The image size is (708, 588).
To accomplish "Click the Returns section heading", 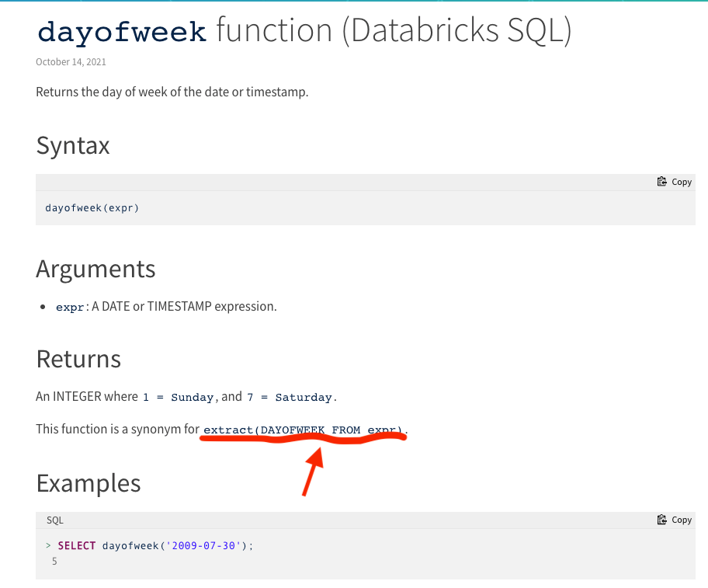I will 78,359.
